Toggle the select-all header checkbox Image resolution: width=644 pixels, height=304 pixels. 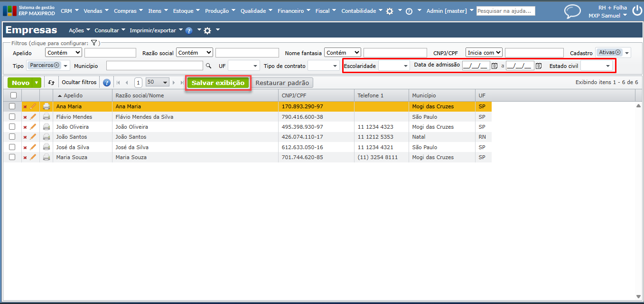(13, 95)
